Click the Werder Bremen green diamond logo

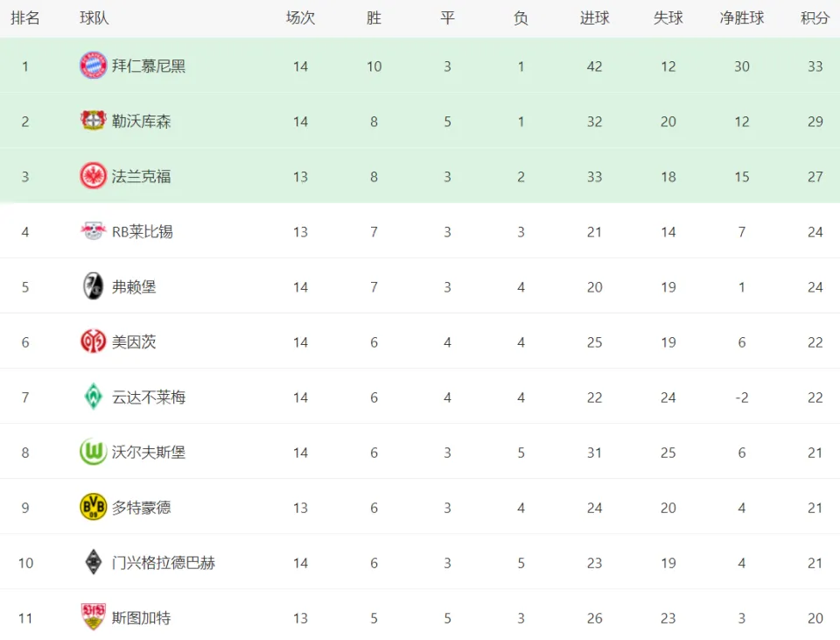point(94,397)
